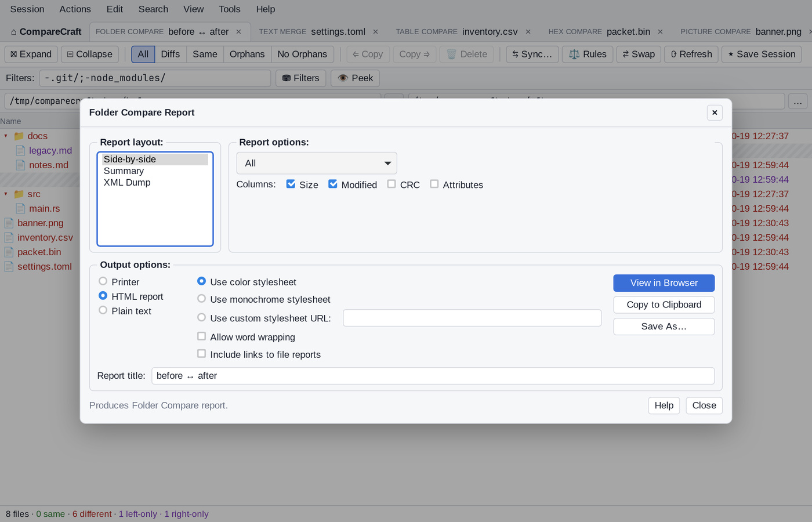Viewport: 812px width, 522px height.
Task: Choose Use color stylesheet
Action: click(x=201, y=281)
